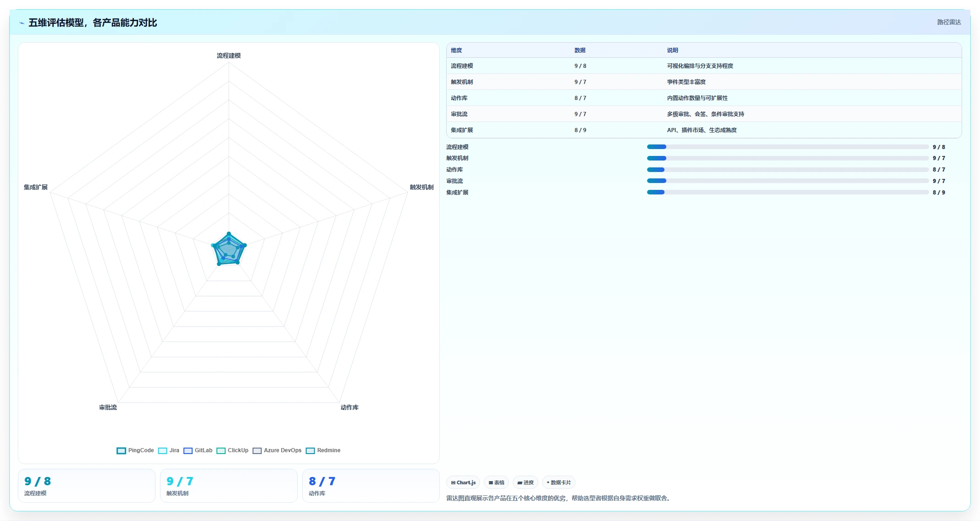Image resolution: width=980 pixels, height=521 pixels.
Task: Select the 审批流 table row cell
Action: [x=459, y=114]
